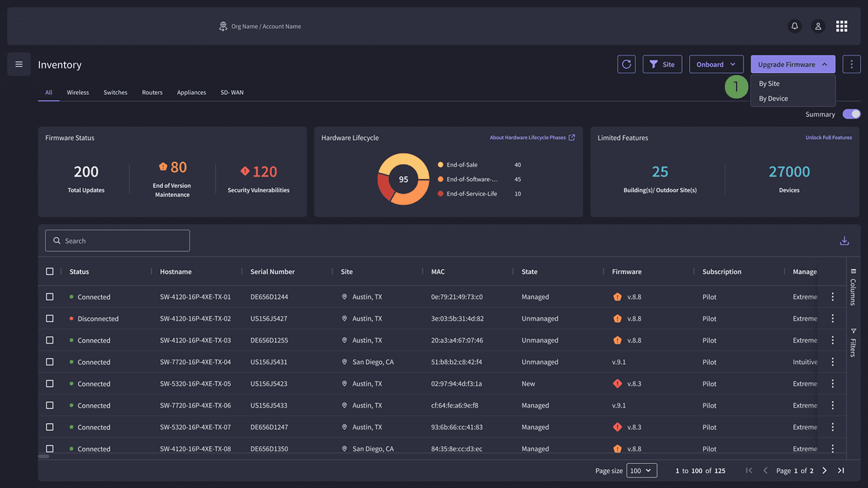868x488 pixels.
Task: Check the row for SW-4120-16P-4XE-TX-01
Action: [50, 297]
